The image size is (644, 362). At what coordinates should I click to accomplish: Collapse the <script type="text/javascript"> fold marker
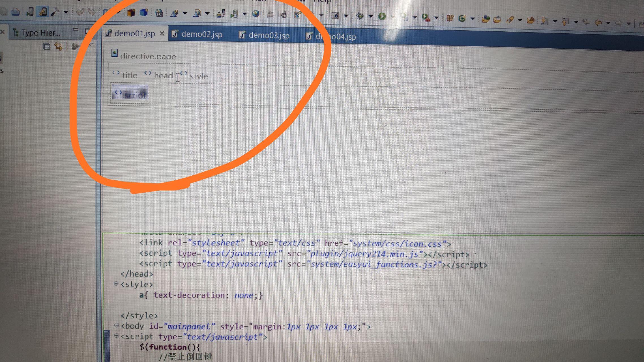(116, 336)
